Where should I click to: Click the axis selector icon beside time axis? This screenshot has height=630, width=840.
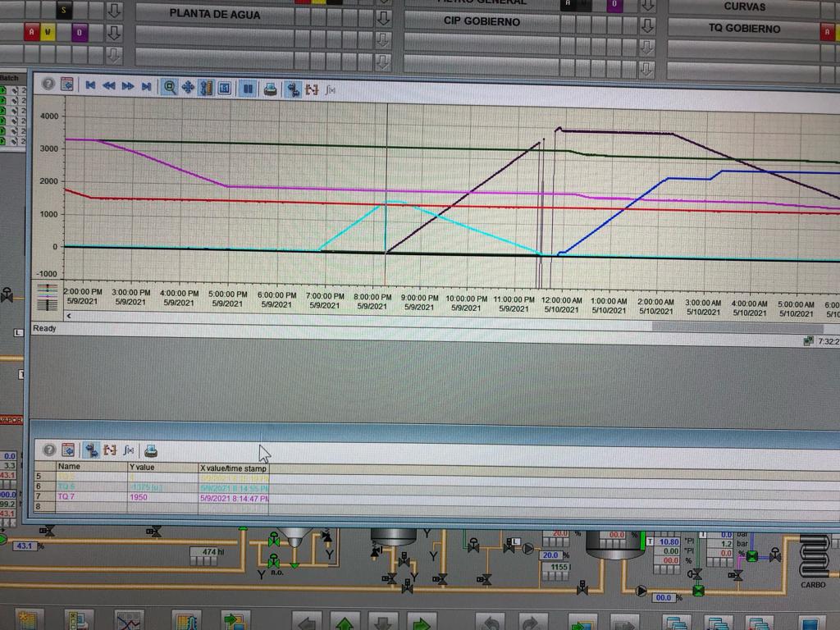point(47,296)
